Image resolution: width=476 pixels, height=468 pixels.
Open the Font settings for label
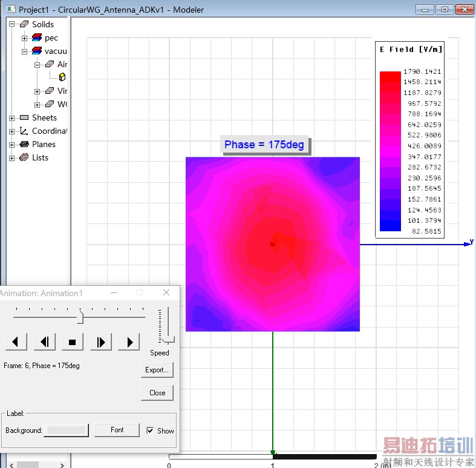[x=117, y=430]
